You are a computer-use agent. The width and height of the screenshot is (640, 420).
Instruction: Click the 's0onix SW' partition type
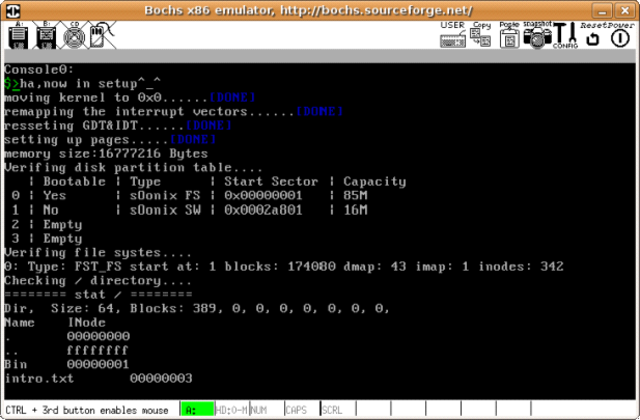point(165,210)
